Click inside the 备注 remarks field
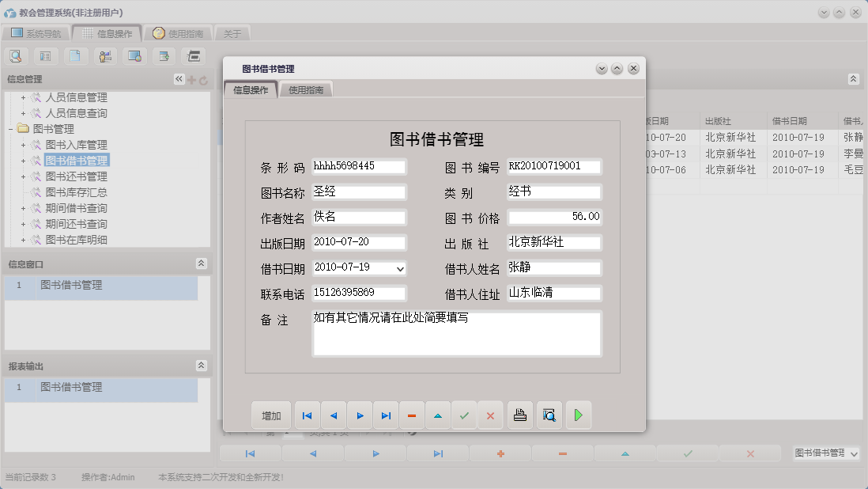This screenshot has height=489, width=868. pyautogui.click(x=457, y=332)
